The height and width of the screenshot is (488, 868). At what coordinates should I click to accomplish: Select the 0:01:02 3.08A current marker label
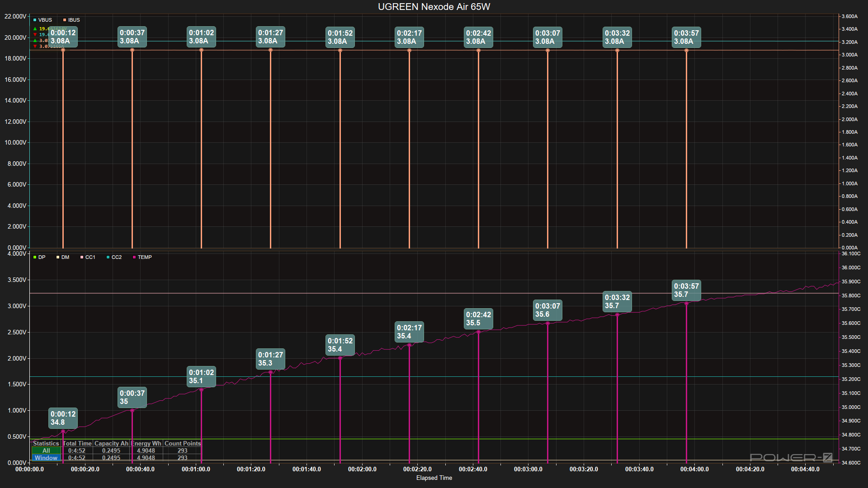201,37
